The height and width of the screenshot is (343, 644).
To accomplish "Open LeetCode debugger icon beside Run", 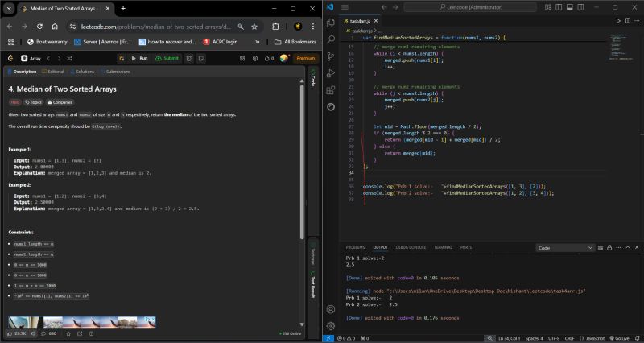I will click(122, 58).
